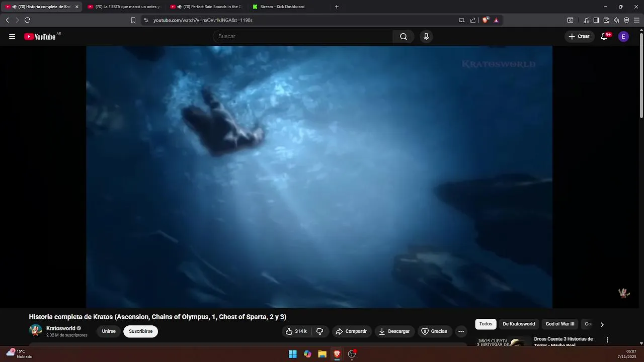Open more actions three-dot button under video
Image resolution: width=644 pixels, height=362 pixels.
tap(461, 331)
